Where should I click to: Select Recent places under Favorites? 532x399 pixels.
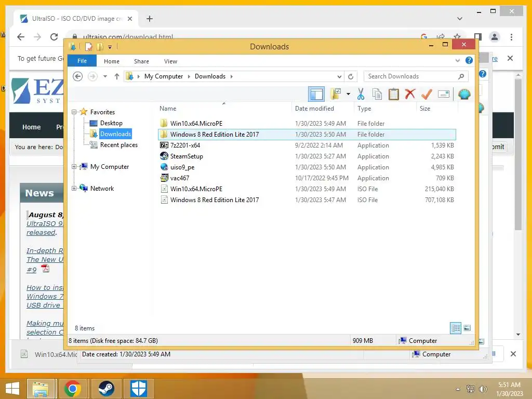click(119, 145)
